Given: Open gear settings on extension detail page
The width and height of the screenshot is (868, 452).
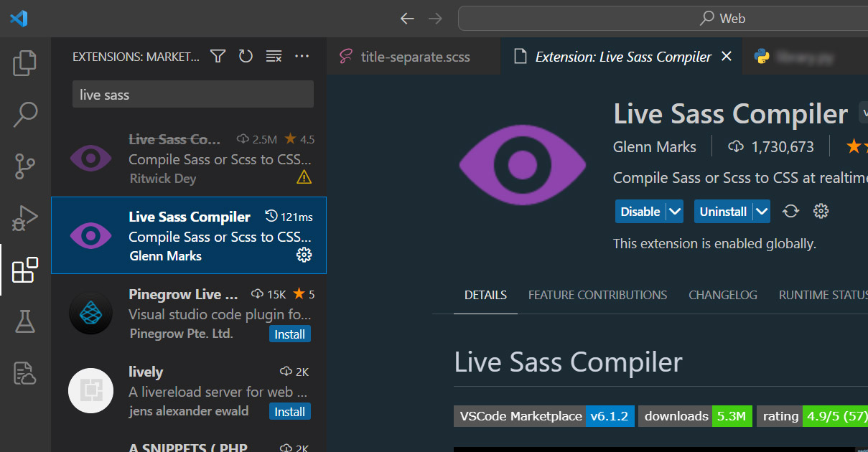Looking at the screenshot, I should click(x=821, y=211).
